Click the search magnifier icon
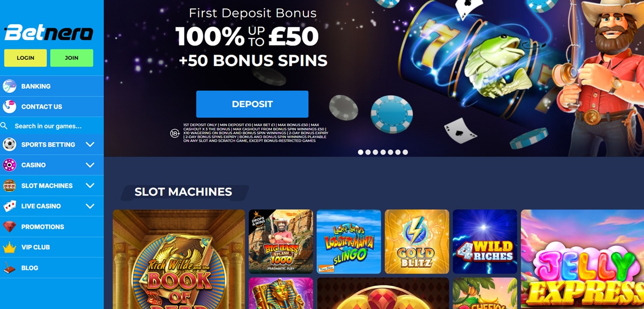Image resolution: width=644 pixels, height=309 pixels. [x=4, y=126]
